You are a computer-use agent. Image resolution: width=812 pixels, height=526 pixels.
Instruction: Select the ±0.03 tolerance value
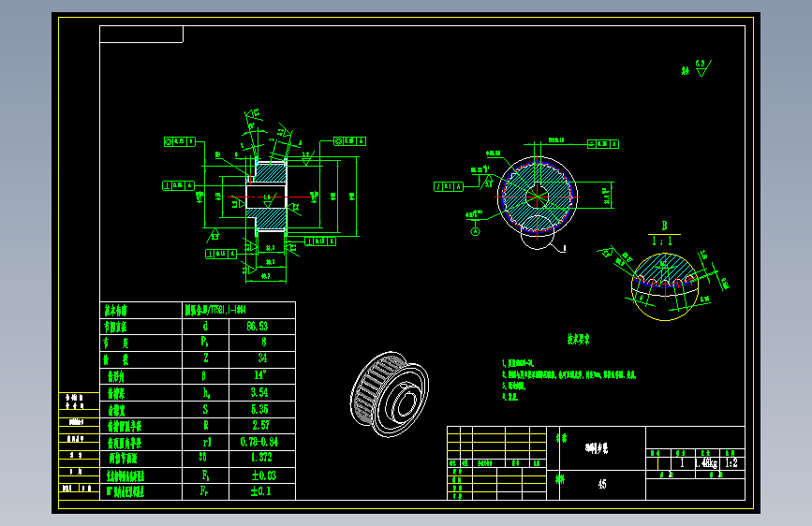coord(263,475)
